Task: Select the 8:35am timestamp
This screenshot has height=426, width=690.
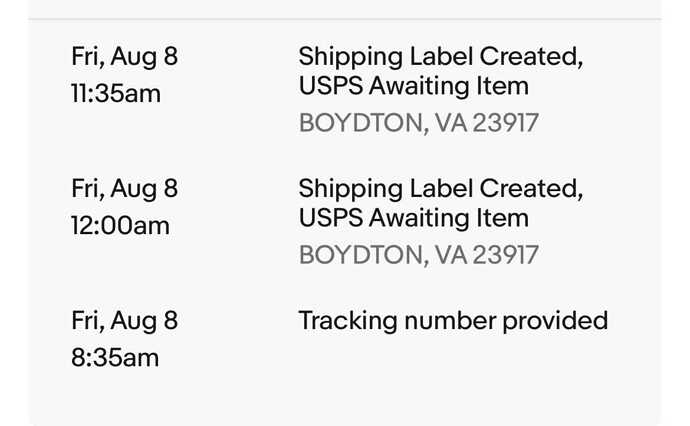Action: point(115,358)
